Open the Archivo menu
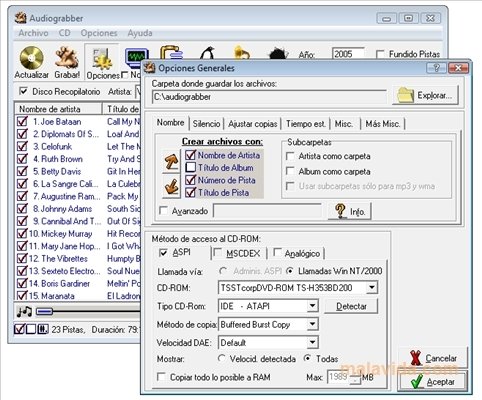Screen dimensions: 482x400 (33, 33)
